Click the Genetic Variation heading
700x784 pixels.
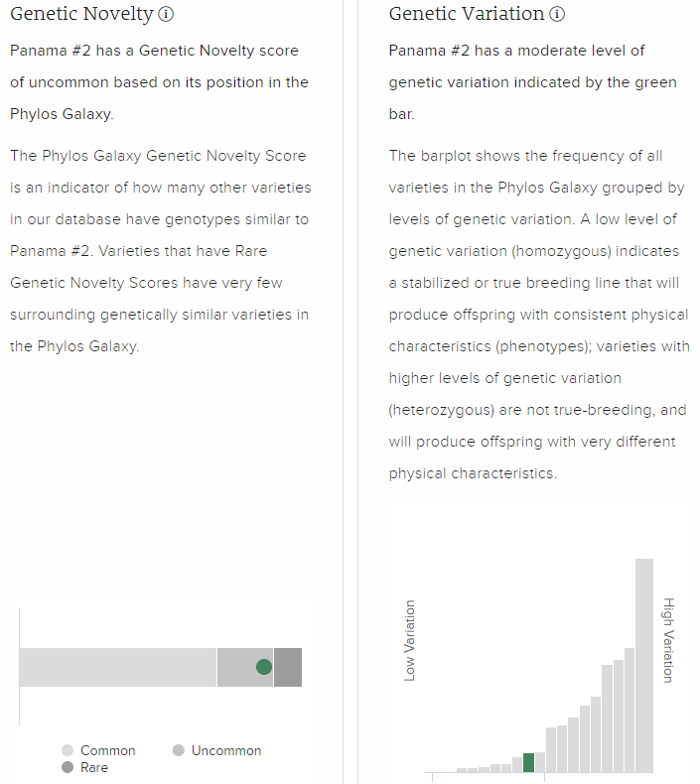pyautogui.click(x=467, y=14)
